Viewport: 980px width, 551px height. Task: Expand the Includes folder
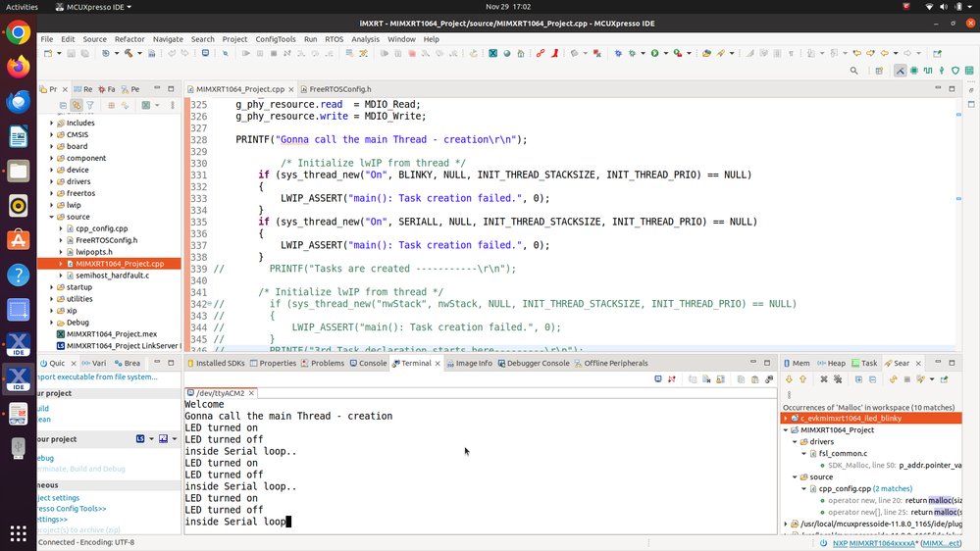(x=52, y=124)
